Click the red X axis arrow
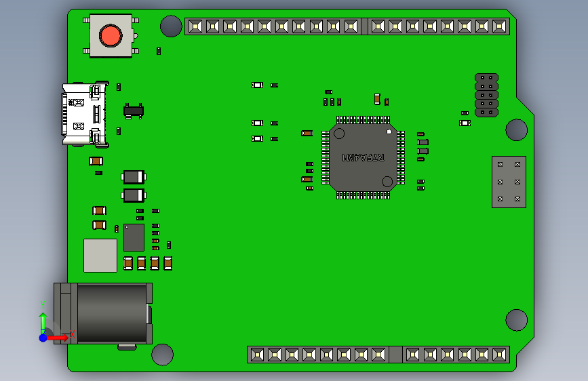Viewport: 588px width, 381px height. (x=58, y=338)
